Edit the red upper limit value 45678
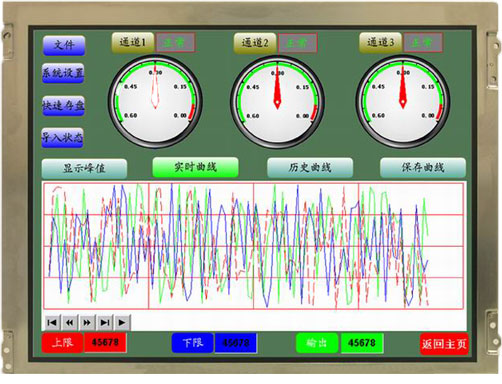 [105, 342]
